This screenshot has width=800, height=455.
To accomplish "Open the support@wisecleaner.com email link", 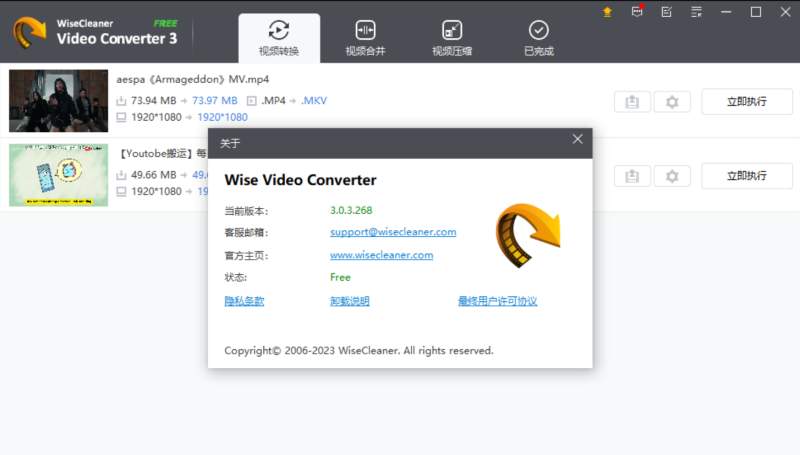I will tap(393, 232).
